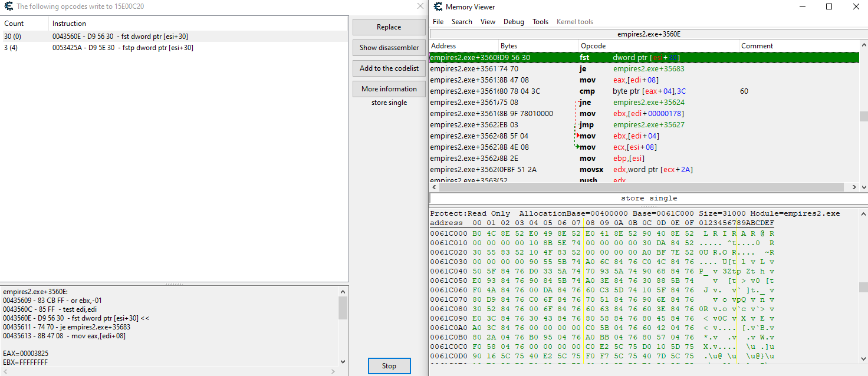
Task: Minimize the Memory Viewer window
Action: (803, 6)
